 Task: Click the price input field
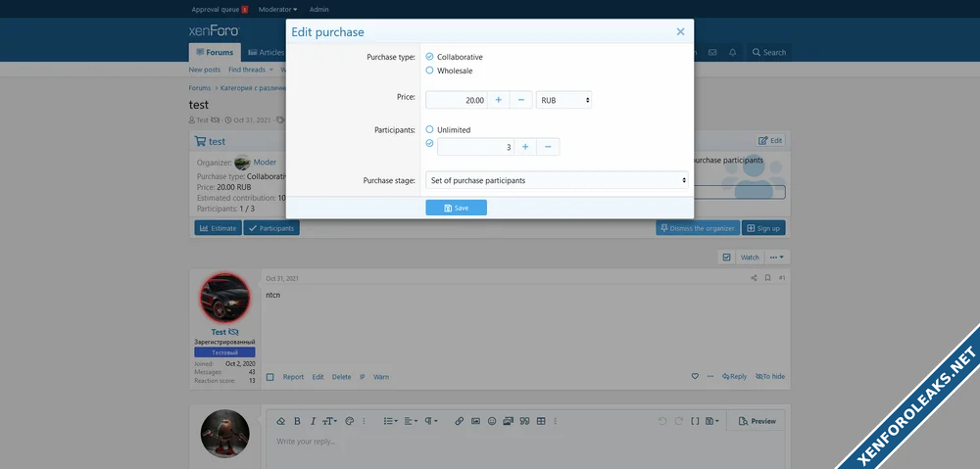[456, 100]
